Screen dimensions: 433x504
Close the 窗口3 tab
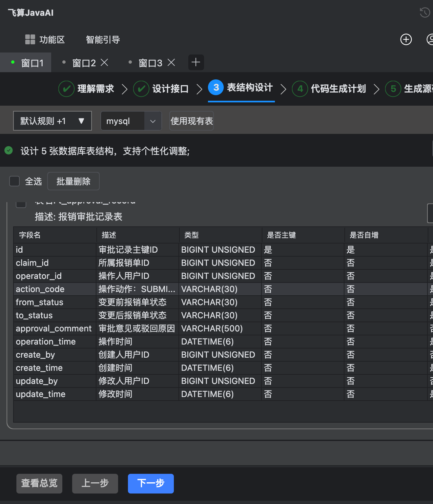point(171,62)
